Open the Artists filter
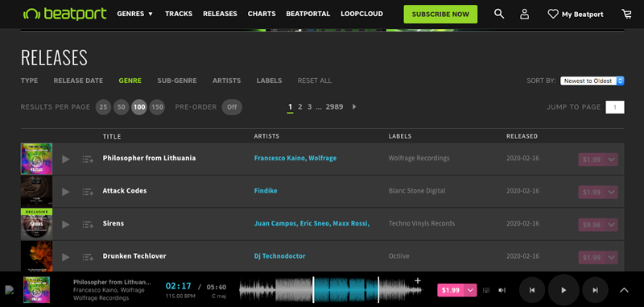644x307 pixels. pos(227,81)
